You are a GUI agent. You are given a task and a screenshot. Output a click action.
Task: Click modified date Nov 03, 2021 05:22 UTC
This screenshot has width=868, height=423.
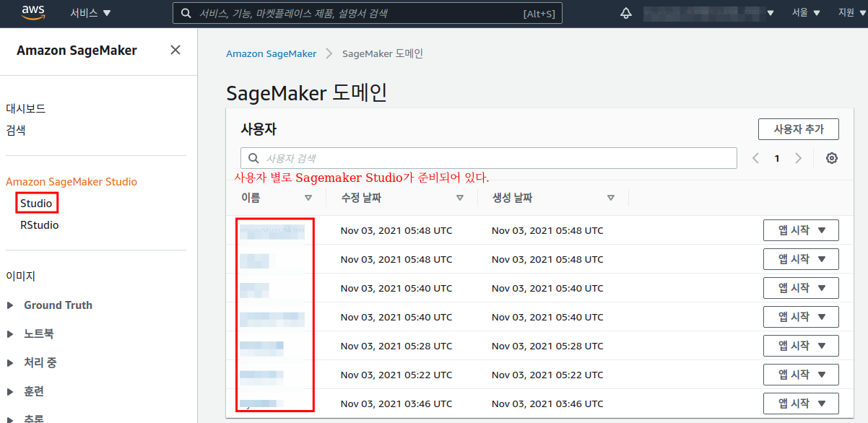pos(396,375)
